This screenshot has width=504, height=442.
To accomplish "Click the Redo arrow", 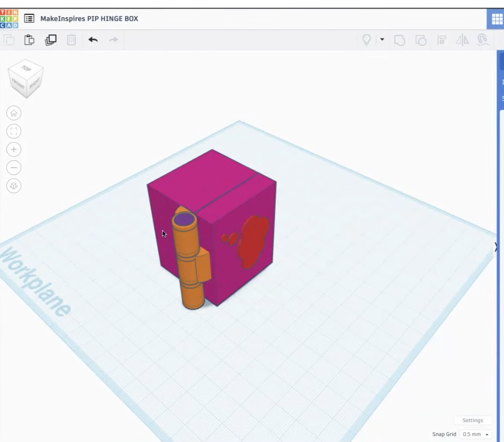I will tap(113, 40).
